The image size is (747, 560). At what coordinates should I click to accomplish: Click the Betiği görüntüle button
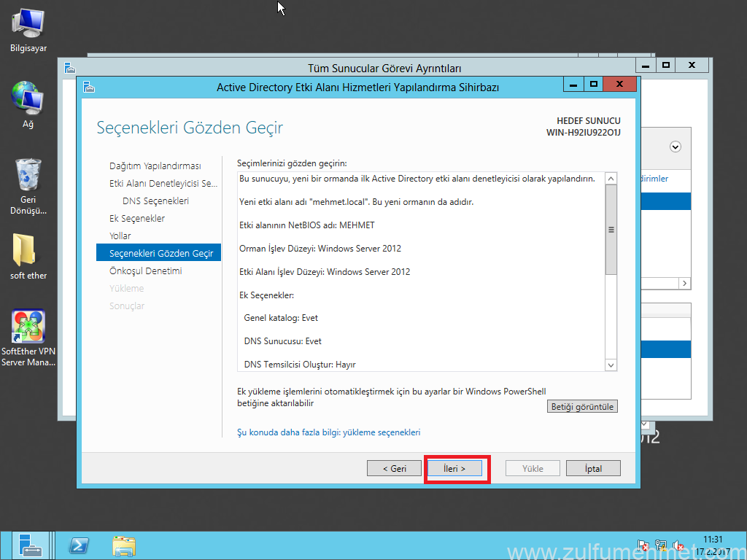(x=582, y=406)
